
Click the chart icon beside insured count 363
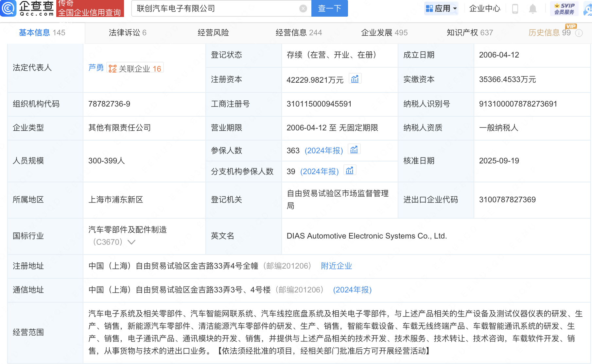pyautogui.click(x=354, y=150)
